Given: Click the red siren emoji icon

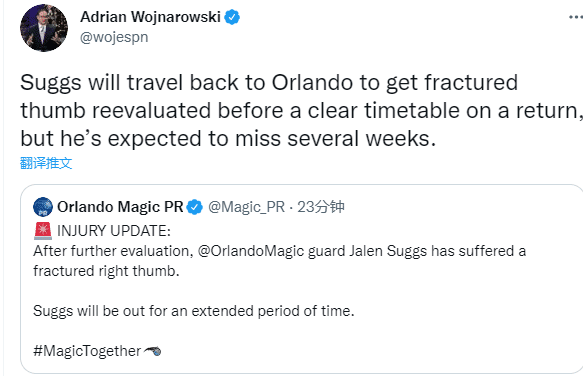Looking at the screenshot, I should [43, 231].
